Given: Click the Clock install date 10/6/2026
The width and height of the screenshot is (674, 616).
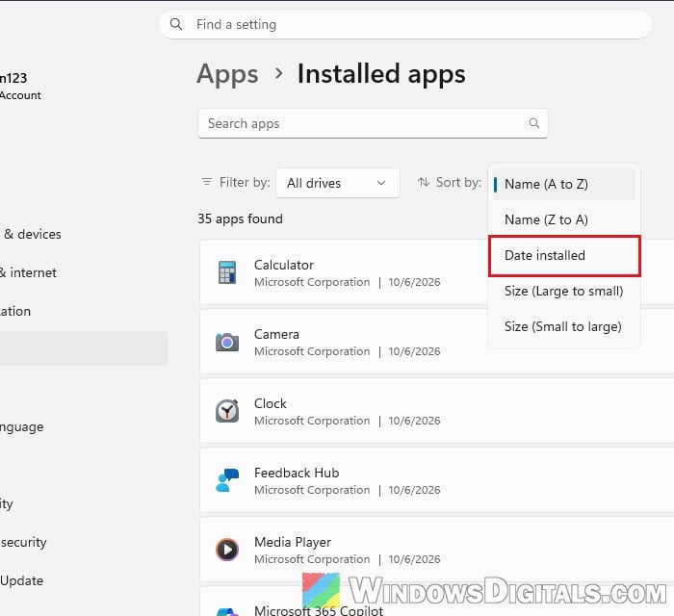Looking at the screenshot, I should tap(414, 421).
